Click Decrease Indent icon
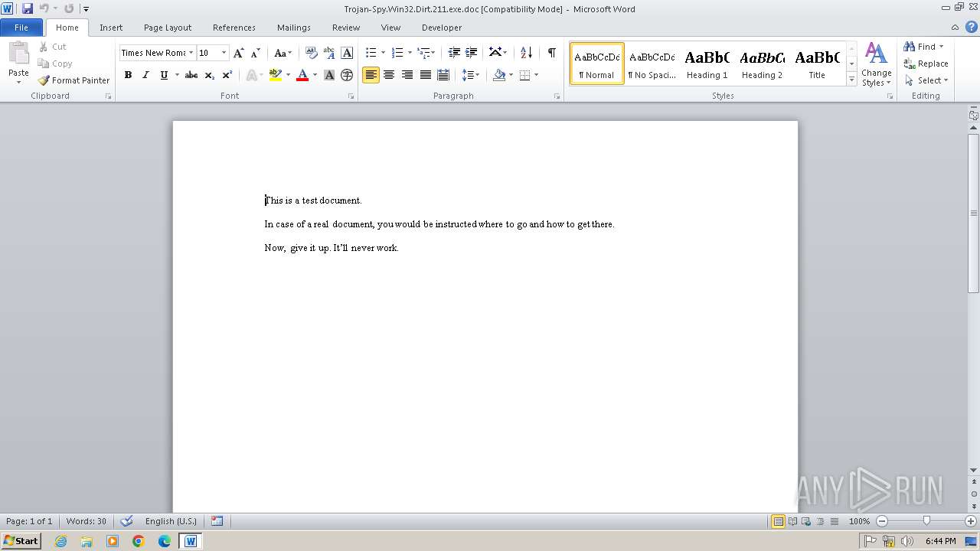This screenshot has height=551, width=980. [454, 53]
